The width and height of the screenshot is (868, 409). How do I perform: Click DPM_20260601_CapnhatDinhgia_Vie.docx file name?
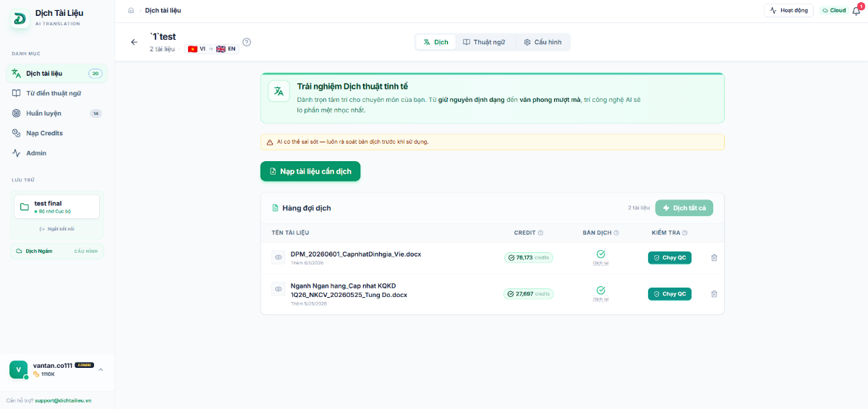(x=356, y=254)
